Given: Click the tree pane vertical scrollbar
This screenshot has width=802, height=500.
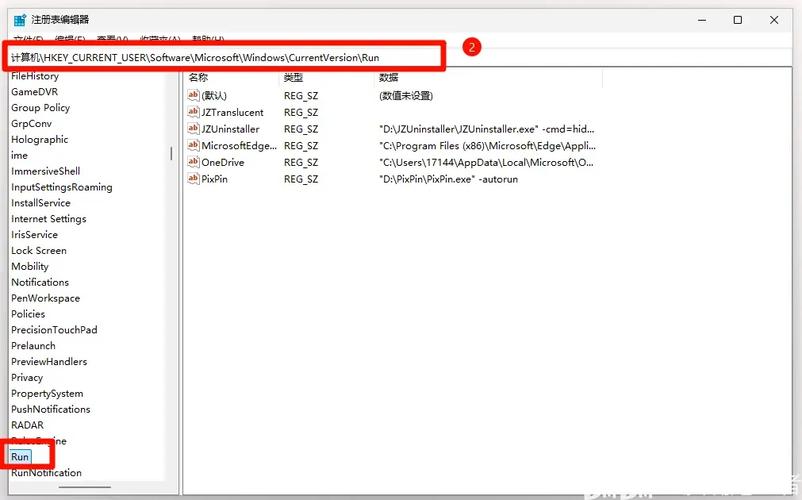Looking at the screenshot, I should 171,154.
